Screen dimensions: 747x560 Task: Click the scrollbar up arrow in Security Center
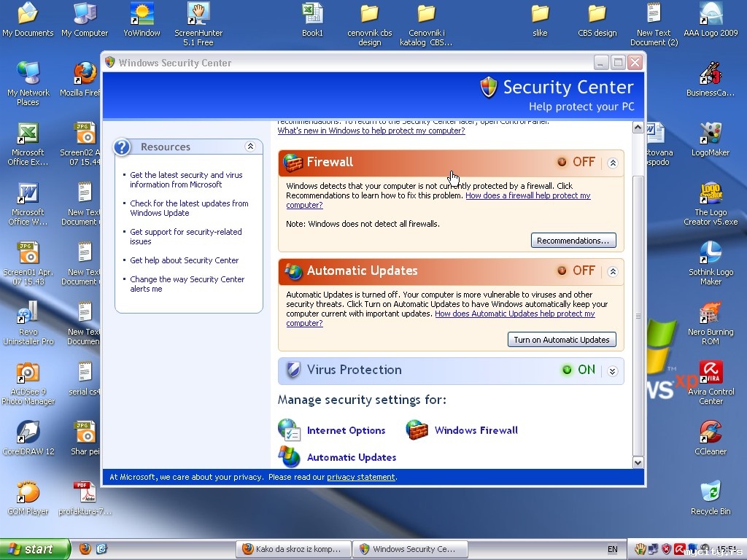pyautogui.click(x=638, y=127)
